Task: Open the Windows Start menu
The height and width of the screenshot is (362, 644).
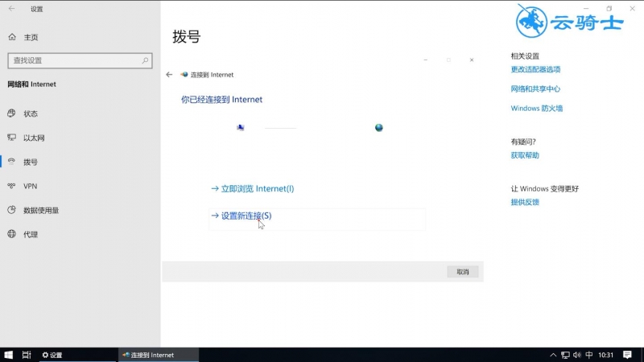Action: point(8,355)
